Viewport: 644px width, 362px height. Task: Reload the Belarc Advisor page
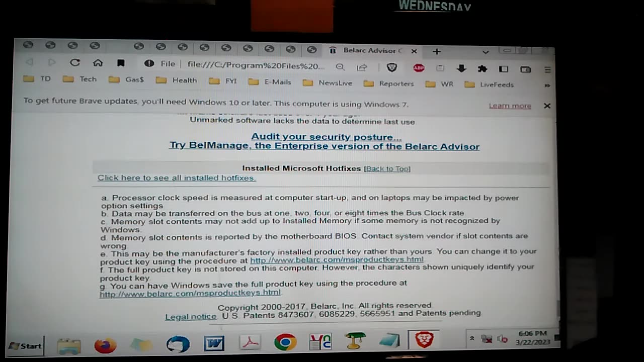point(75,63)
